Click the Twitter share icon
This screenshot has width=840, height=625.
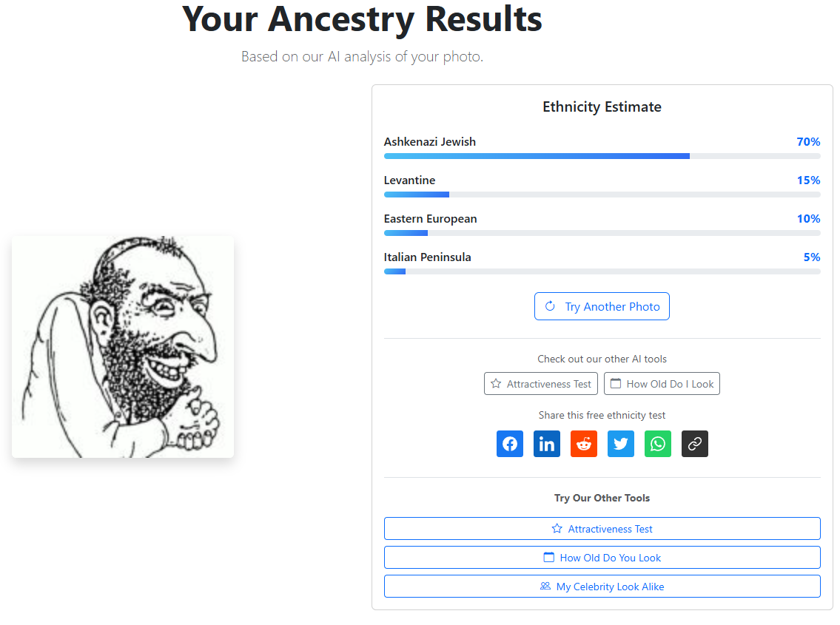coord(621,444)
